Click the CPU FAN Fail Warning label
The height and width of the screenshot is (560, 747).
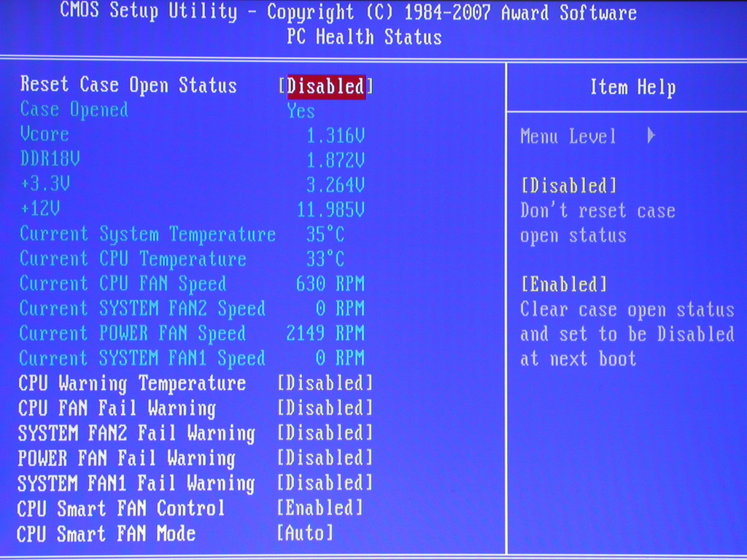pos(117,409)
